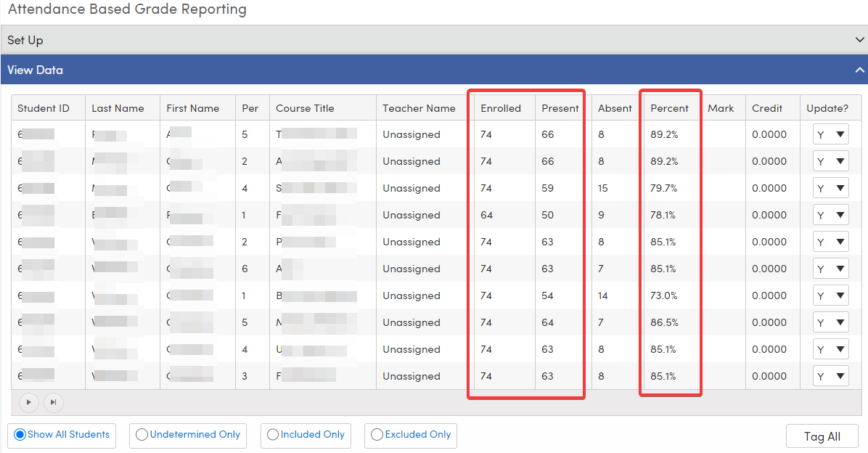Click Absent value 9
Screen dimensions: 868x453
click(x=601, y=215)
